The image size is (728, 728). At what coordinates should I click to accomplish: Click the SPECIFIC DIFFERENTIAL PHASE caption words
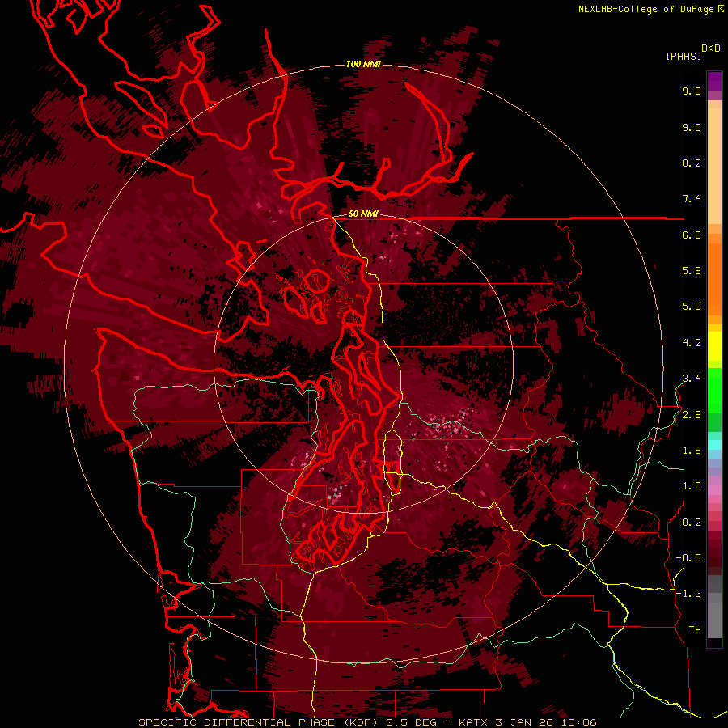236,722
